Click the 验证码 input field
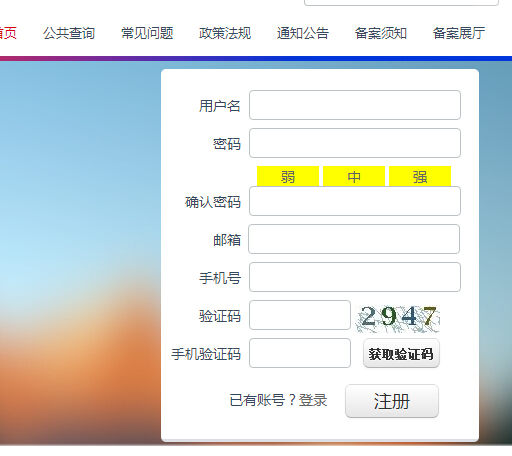The height and width of the screenshot is (456, 512). [x=300, y=315]
